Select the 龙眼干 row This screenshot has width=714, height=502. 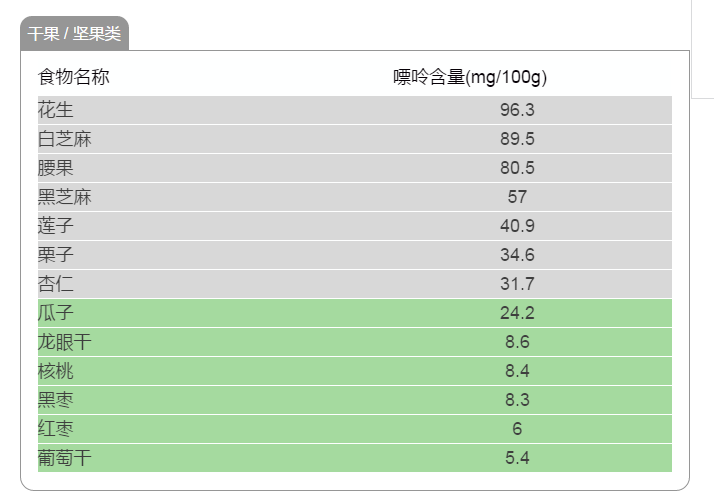[355, 342]
